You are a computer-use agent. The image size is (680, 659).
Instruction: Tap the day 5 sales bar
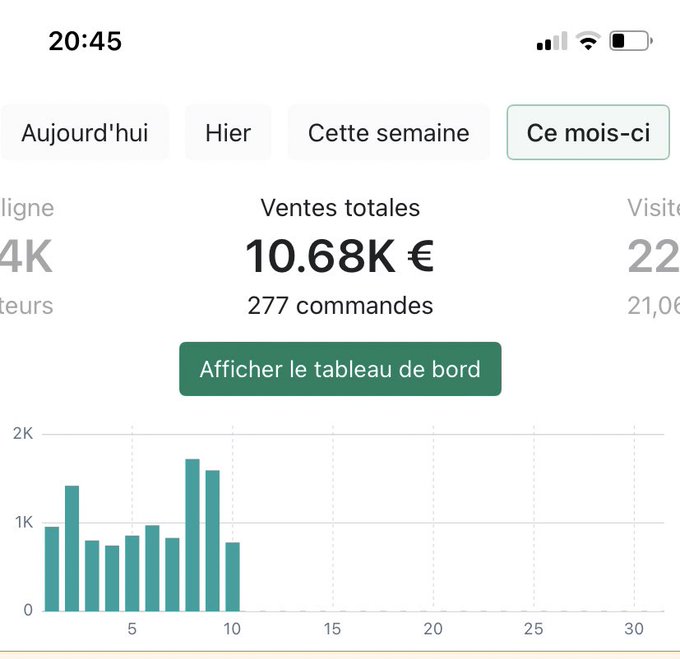click(x=132, y=573)
